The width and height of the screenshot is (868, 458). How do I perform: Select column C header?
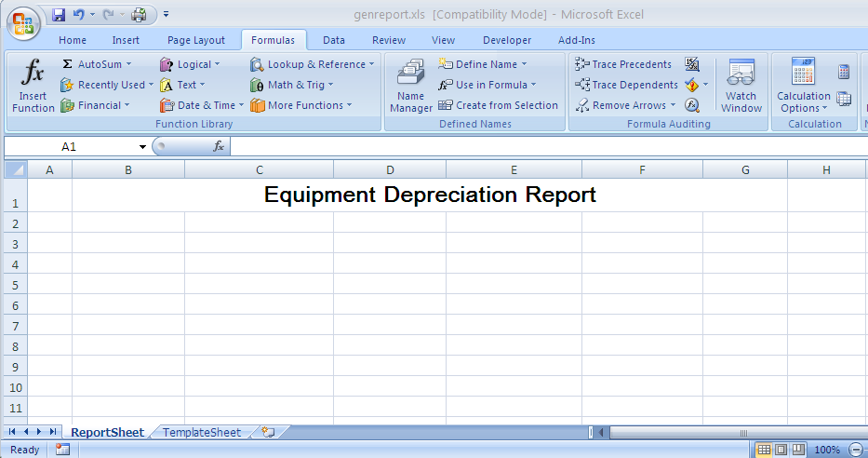(x=259, y=170)
